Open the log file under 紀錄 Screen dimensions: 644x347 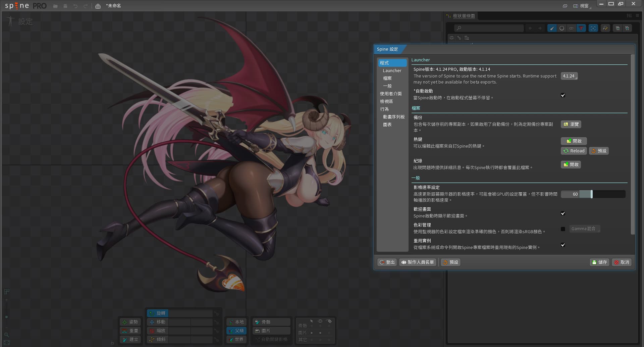click(x=571, y=164)
